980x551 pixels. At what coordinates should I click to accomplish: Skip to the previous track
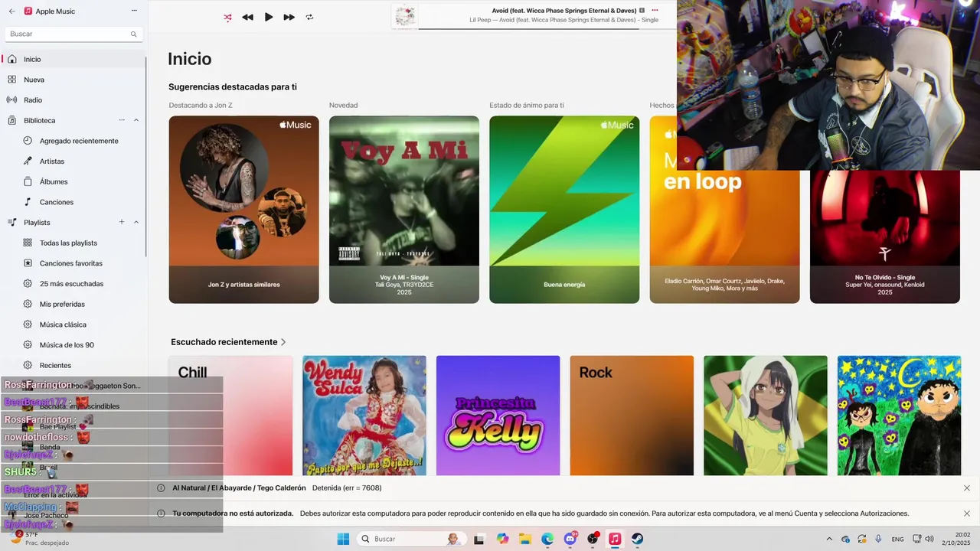tap(247, 17)
